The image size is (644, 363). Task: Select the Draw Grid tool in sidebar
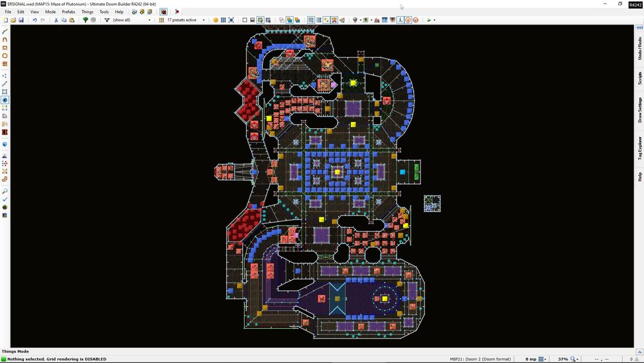pyautogui.click(x=5, y=64)
